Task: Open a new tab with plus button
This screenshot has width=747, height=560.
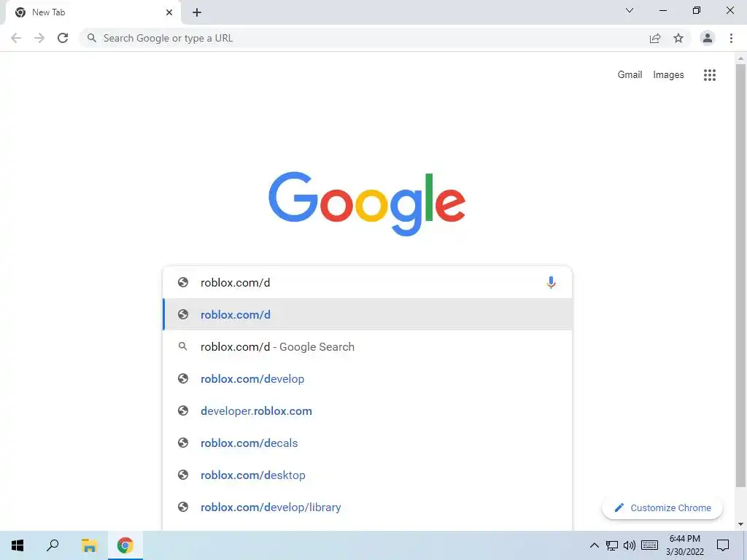Action: (x=197, y=12)
